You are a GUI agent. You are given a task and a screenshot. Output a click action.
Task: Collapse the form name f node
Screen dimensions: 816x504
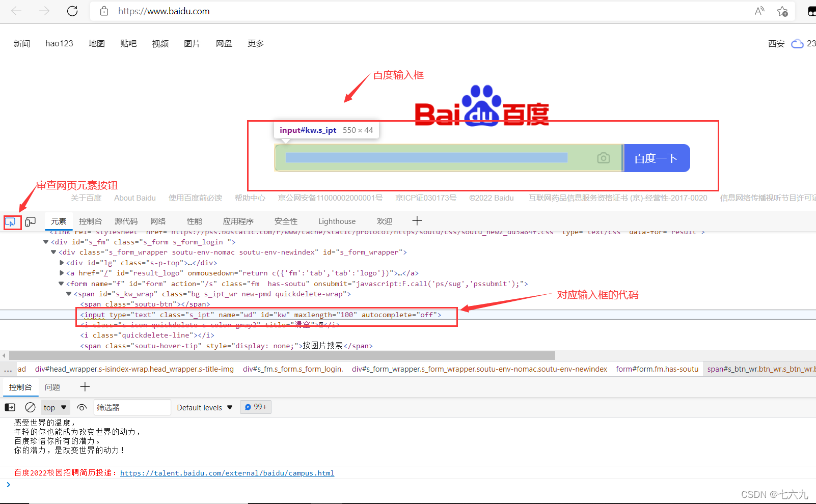(x=61, y=284)
